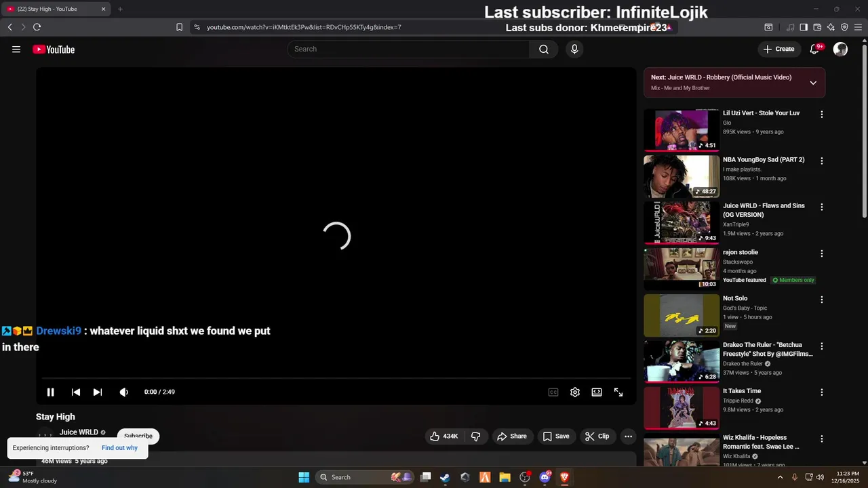This screenshot has height=488, width=868.
Task: Like the video with 434K likes
Action: [443, 436]
